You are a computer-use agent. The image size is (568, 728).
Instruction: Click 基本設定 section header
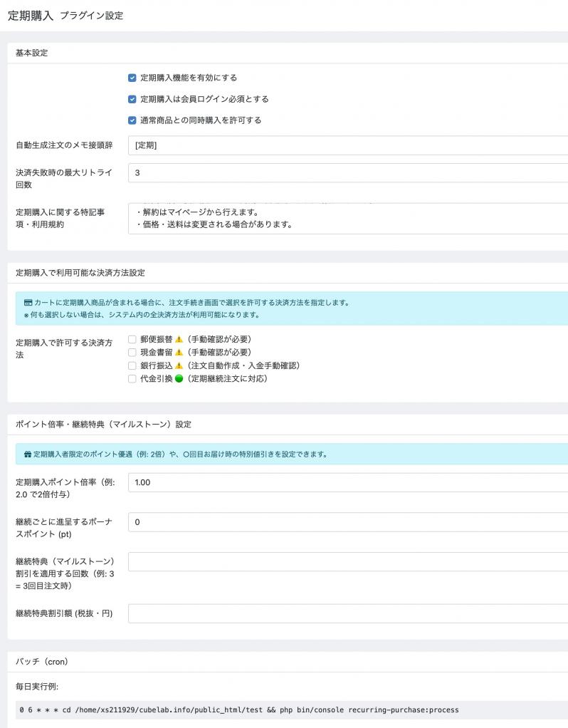pos(31,53)
